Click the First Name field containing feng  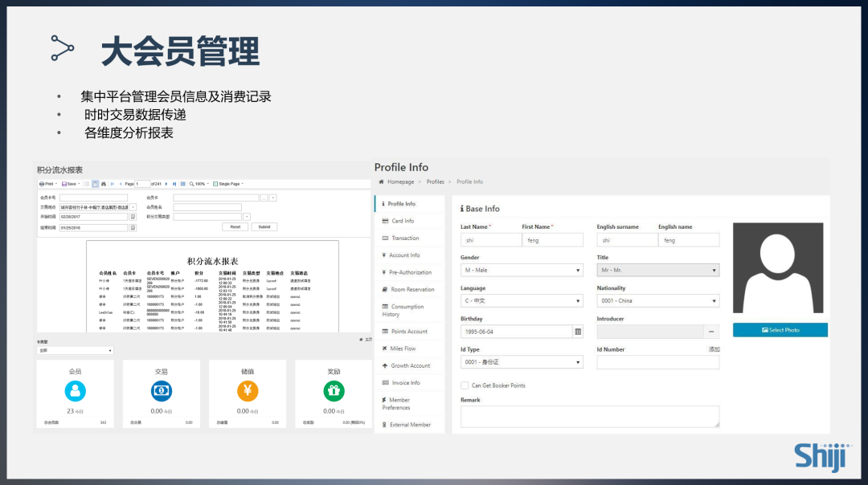[x=552, y=240]
